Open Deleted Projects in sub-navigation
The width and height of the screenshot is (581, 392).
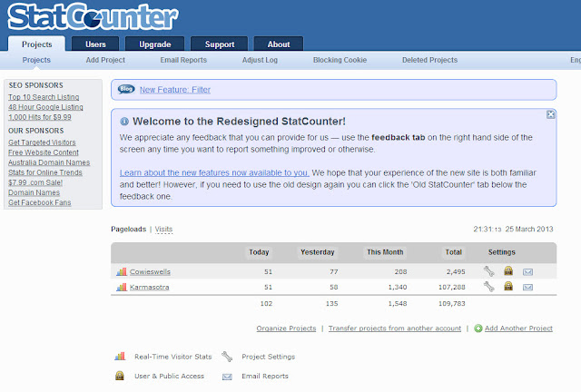click(x=429, y=60)
